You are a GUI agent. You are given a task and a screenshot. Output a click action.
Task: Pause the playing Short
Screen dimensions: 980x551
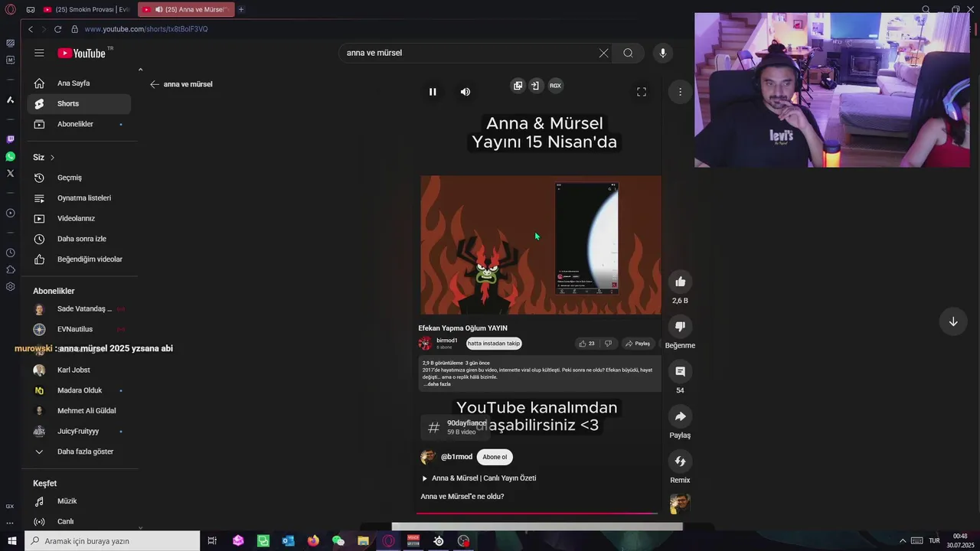pyautogui.click(x=433, y=92)
